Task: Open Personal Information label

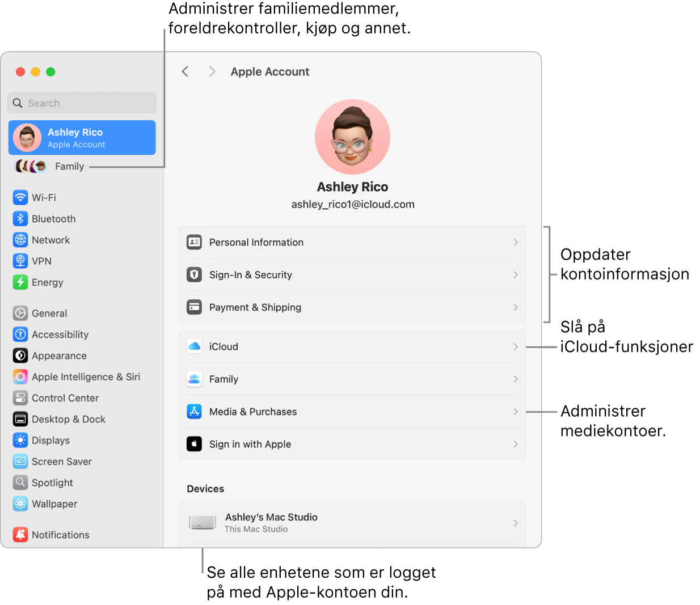Action: [256, 242]
